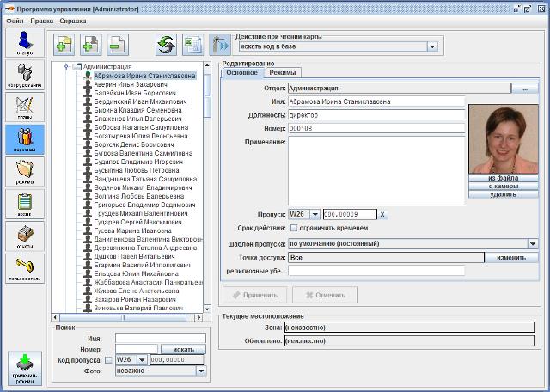This screenshot has width=550, height=392.
Task: Enable the ограничить временем checkbox
Action: [294, 228]
